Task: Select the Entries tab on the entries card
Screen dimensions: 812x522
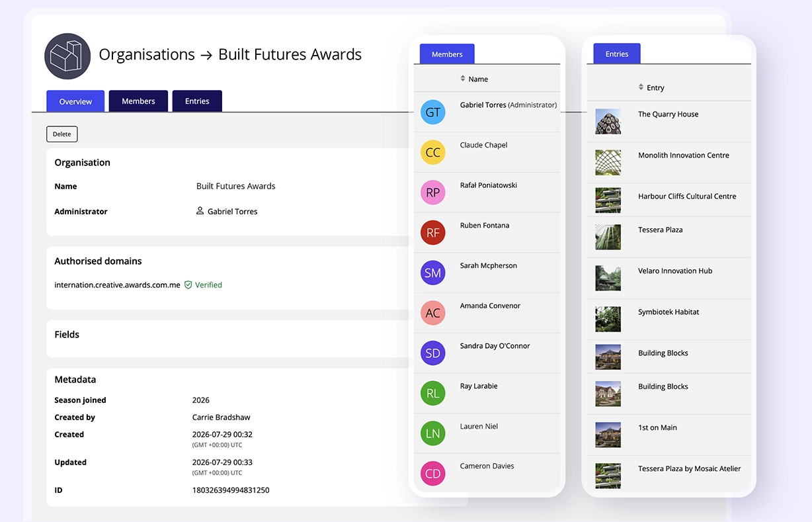Action: (617, 54)
